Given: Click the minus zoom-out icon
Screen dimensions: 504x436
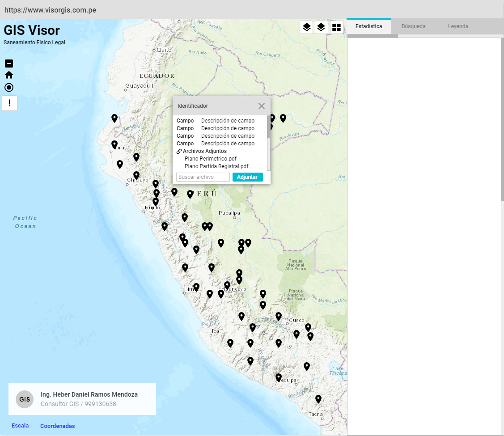Looking at the screenshot, I should coord(9,63).
